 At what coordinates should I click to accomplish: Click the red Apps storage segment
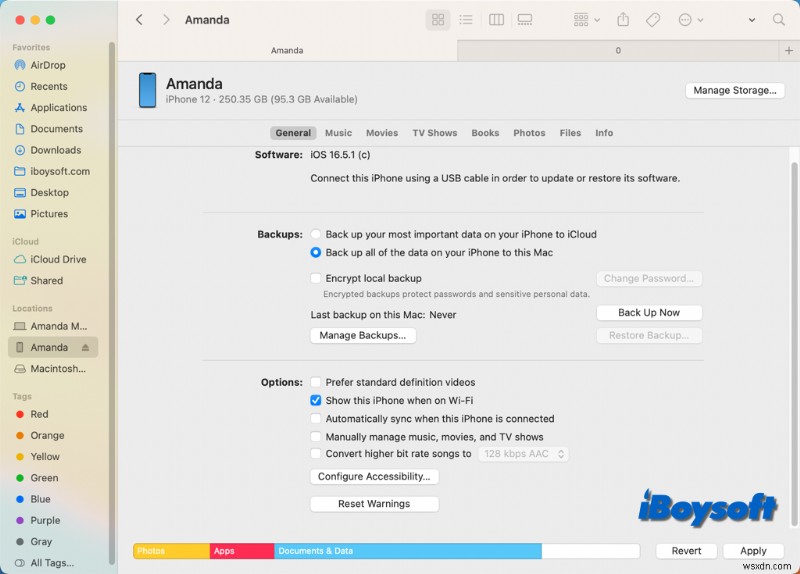click(242, 551)
